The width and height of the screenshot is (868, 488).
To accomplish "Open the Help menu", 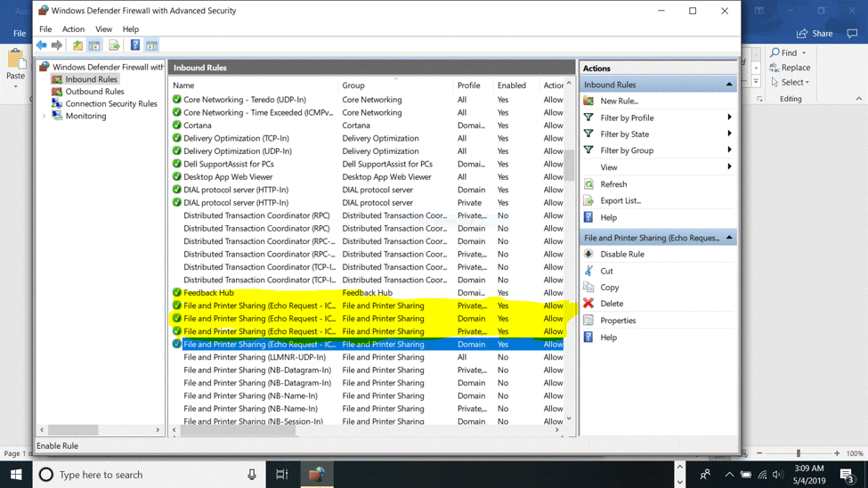I will tap(131, 28).
